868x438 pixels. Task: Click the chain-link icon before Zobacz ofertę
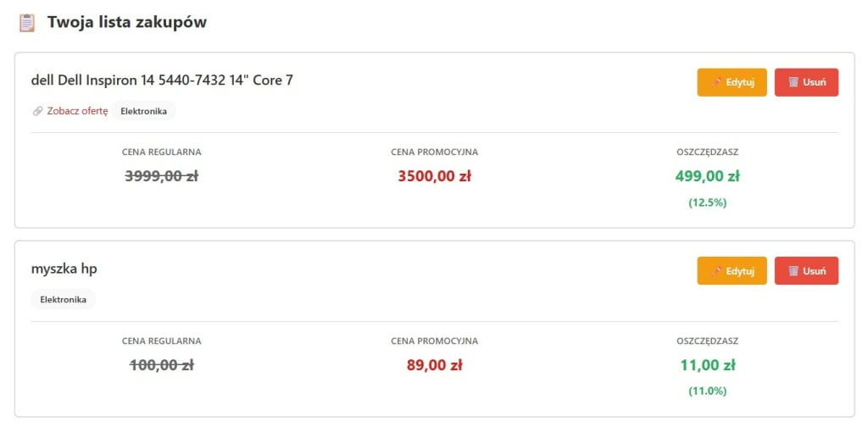coord(37,111)
